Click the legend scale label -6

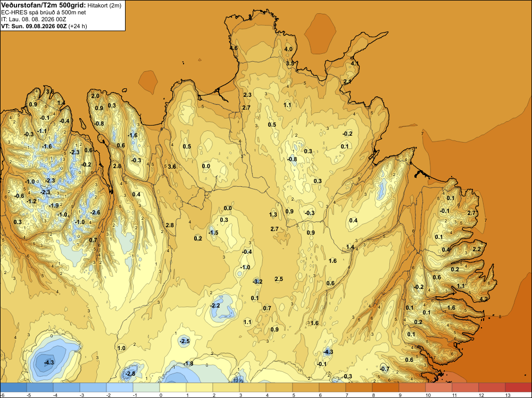[x=3, y=395]
